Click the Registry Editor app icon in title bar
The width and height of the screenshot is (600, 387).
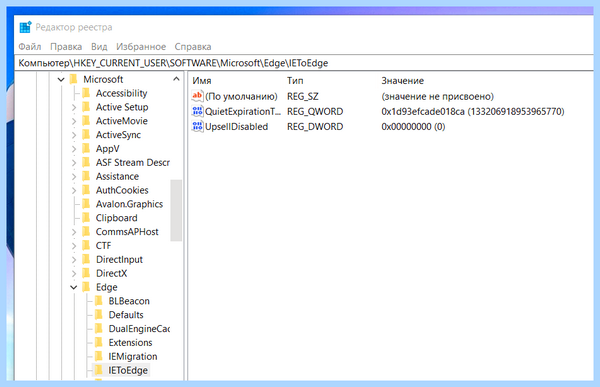pyautogui.click(x=25, y=27)
